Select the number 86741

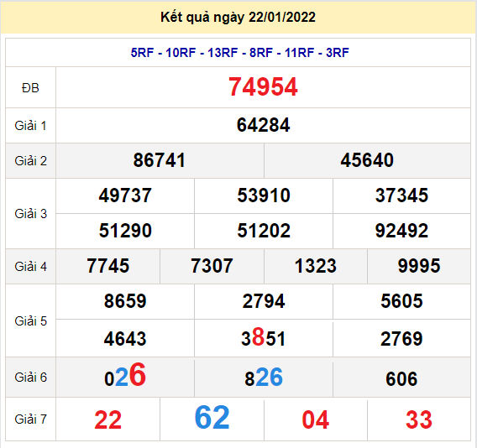[160, 160]
